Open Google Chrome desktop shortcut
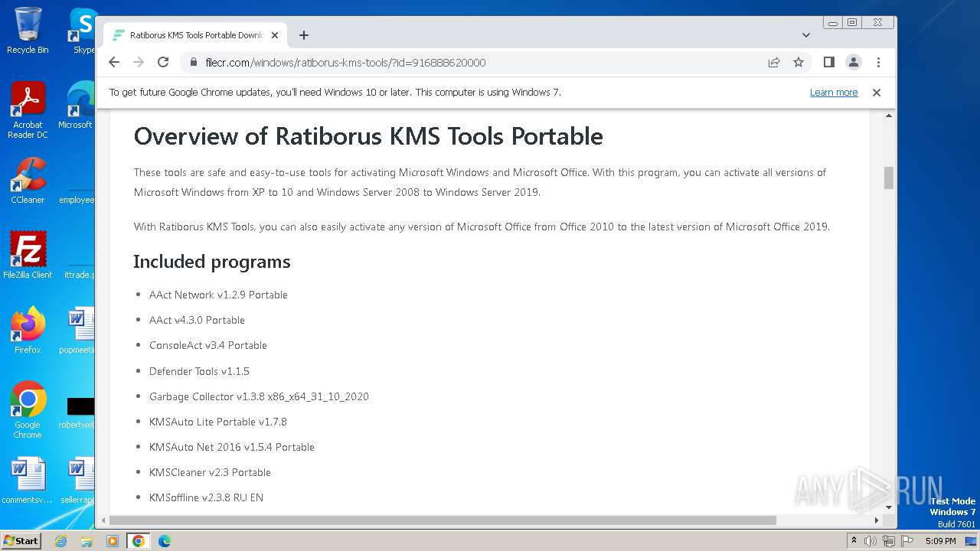 [x=28, y=409]
